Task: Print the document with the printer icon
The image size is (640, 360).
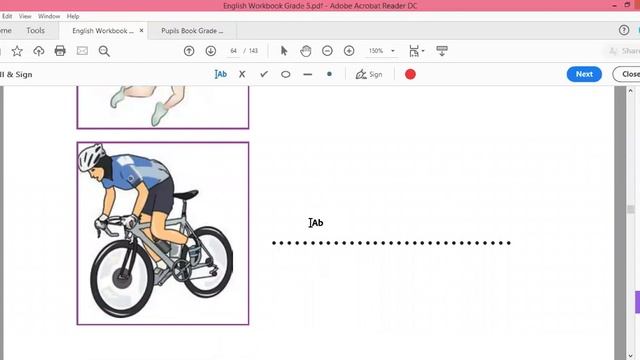Action: [60, 51]
